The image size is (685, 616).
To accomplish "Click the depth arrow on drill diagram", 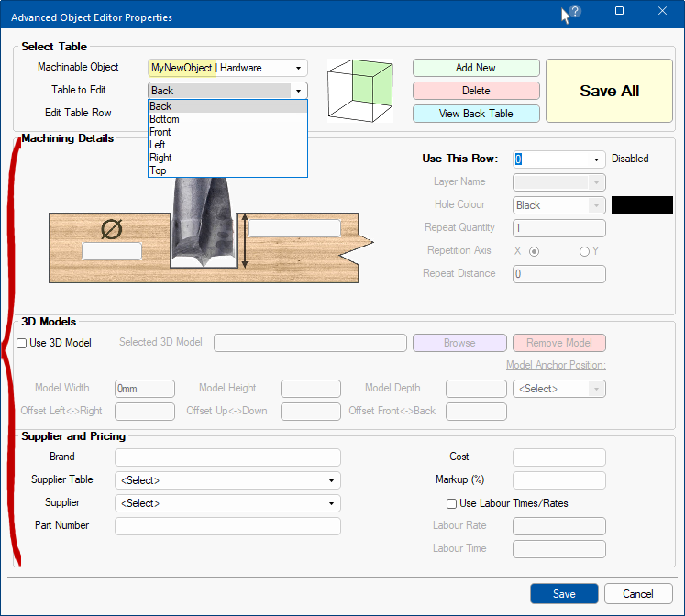I will pyautogui.click(x=244, y=240).
